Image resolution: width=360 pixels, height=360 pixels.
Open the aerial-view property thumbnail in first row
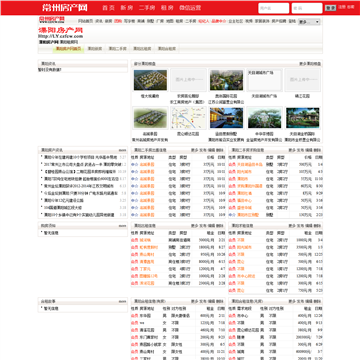click(150, 80)
